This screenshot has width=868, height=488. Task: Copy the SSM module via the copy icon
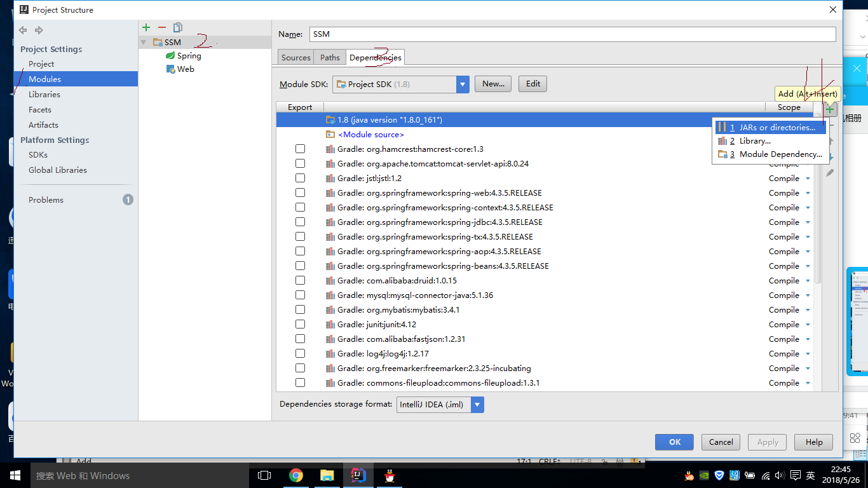177,27
